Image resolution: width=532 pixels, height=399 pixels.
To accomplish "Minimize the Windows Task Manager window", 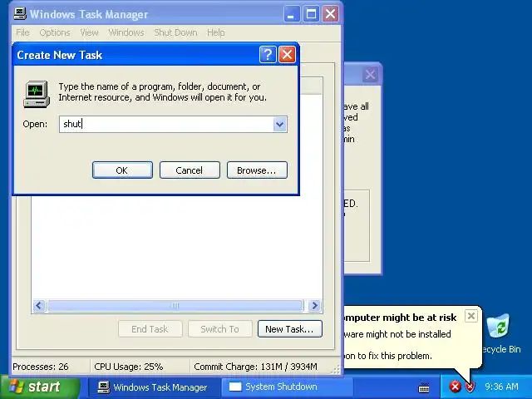I will point(291,14).
